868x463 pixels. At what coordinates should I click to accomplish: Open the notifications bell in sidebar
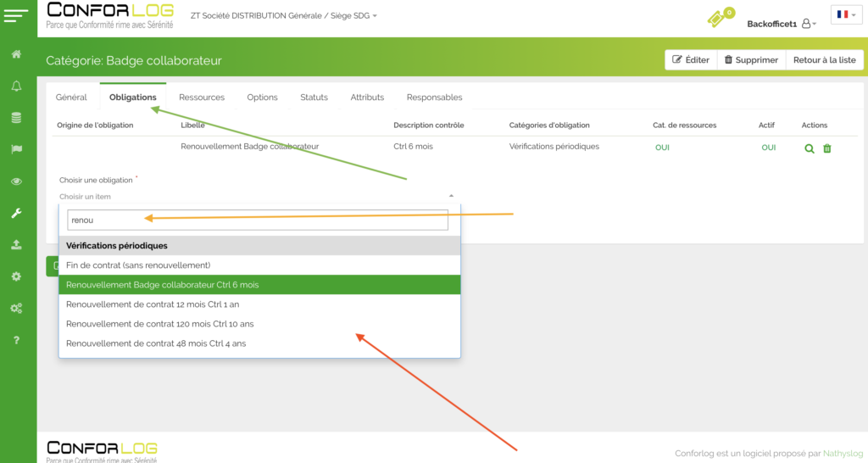(x=16, y=86)
